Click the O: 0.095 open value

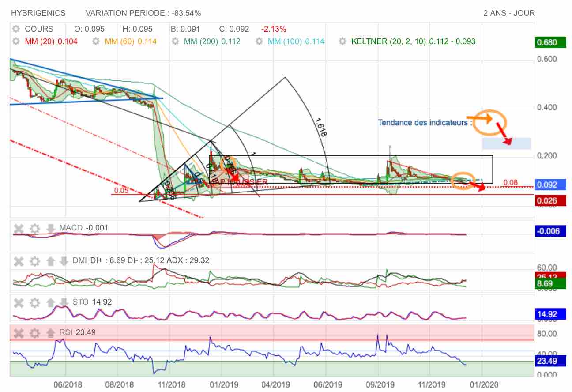pos(89,29)
